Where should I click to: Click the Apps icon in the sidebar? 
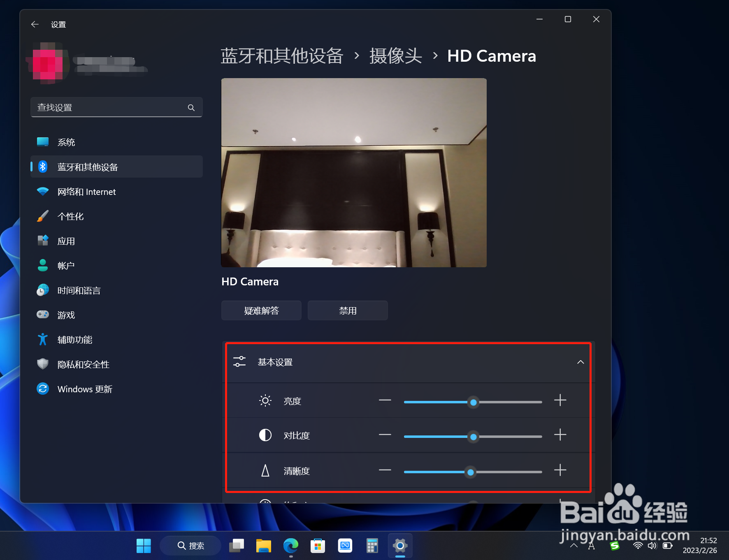[43, 241]
